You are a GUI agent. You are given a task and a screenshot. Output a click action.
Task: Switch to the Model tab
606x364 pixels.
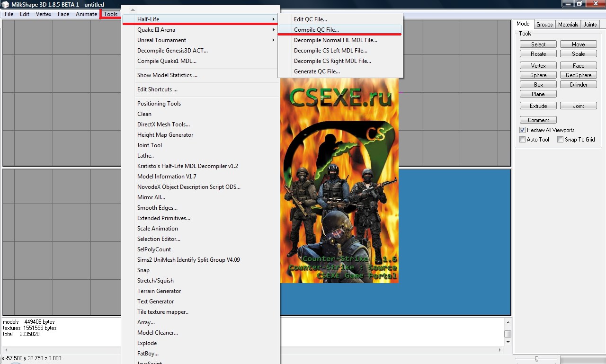(524, 24)
